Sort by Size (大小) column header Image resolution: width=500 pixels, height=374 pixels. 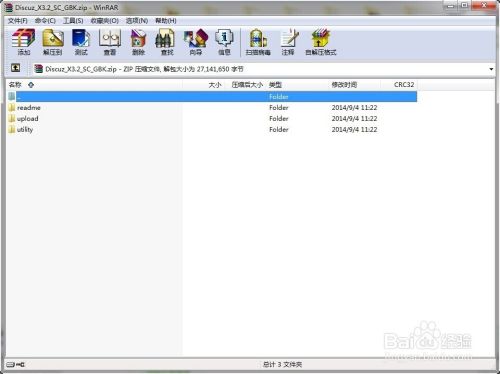[204, 85]
